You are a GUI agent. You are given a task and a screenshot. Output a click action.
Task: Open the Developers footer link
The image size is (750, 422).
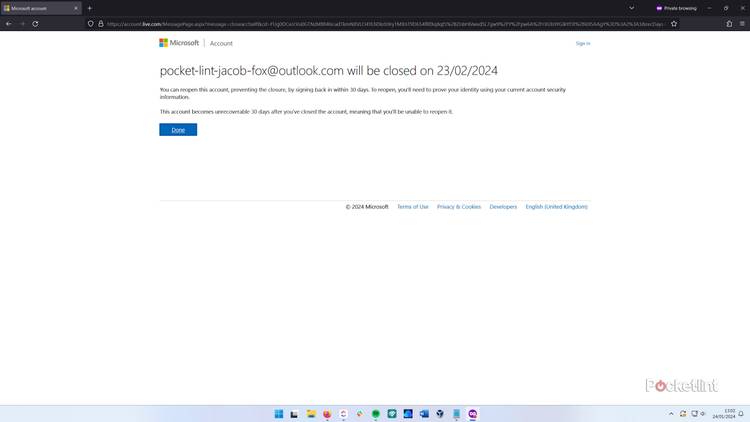point(503,207)
